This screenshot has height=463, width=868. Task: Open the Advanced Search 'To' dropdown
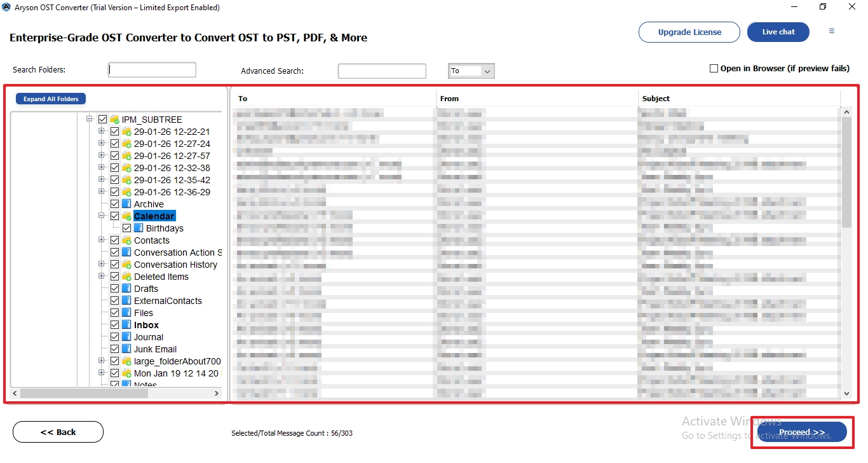pyautogui.click(x=471, y=71)
